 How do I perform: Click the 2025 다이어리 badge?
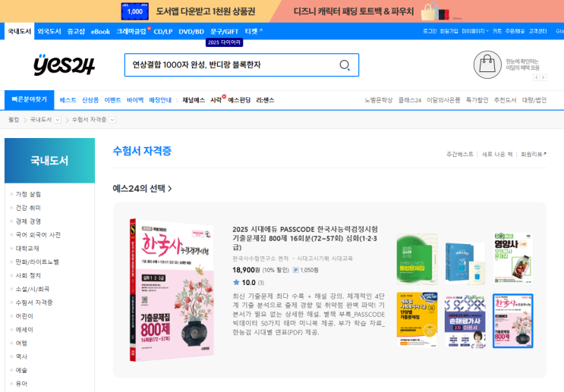point(224,42)
